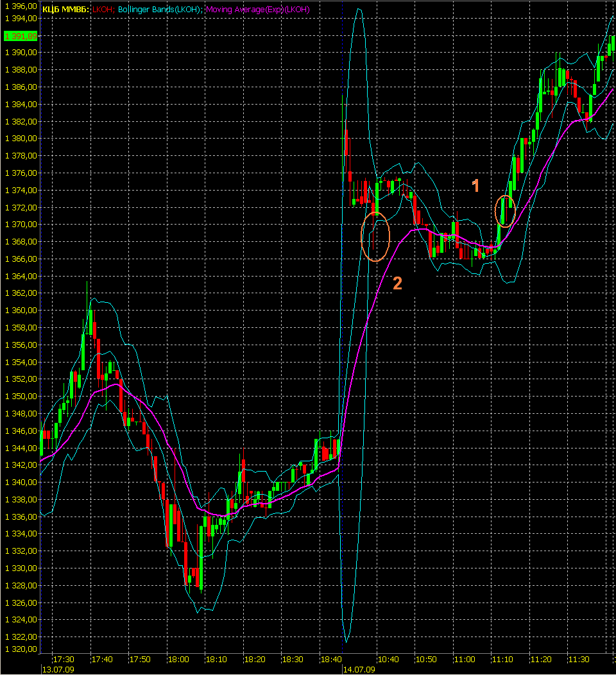Image resolution: width=616 pixels, height=675 pixels.
Task: Click the 18:40 time axis label
Action: (x=330, y=660)
